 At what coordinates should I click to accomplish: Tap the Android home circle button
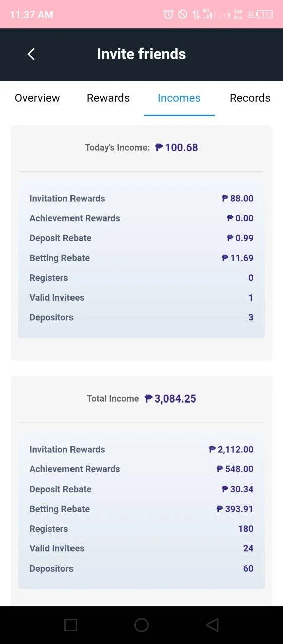point(141,625)
